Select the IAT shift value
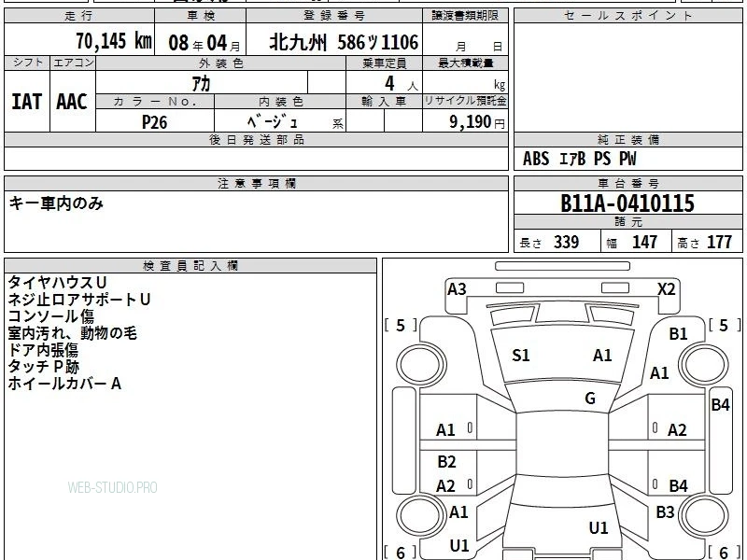 [x=27, y=102]
